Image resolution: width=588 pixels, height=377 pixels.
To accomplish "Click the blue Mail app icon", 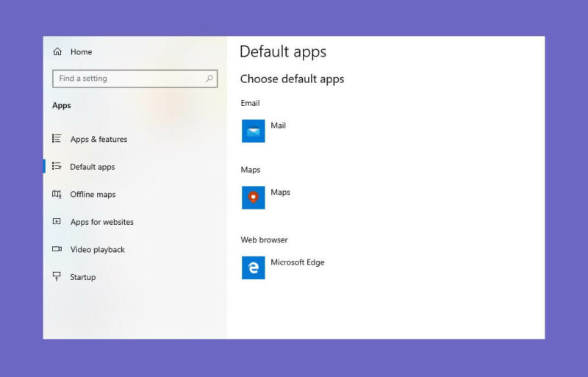I will point(253,131).
